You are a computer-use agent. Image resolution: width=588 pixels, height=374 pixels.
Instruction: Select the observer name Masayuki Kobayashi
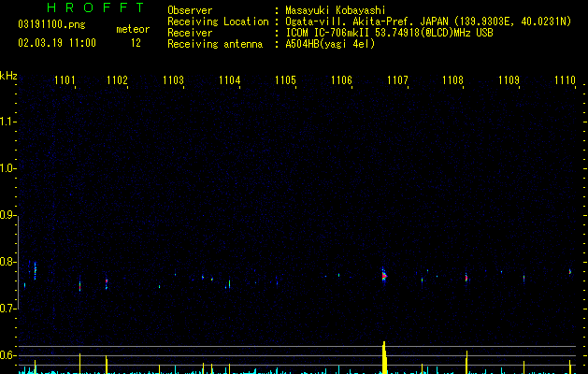(x=336, y=10)
